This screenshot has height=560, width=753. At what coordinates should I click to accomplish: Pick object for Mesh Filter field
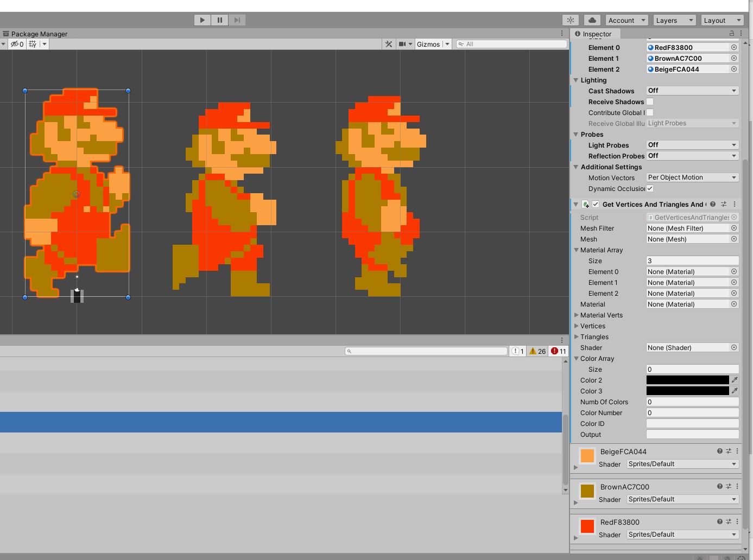click(x=734, y=228)
